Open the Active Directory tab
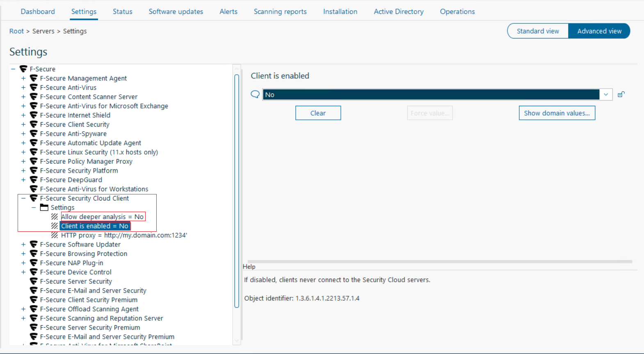644x354 pixels. click(x=399, y=11)
